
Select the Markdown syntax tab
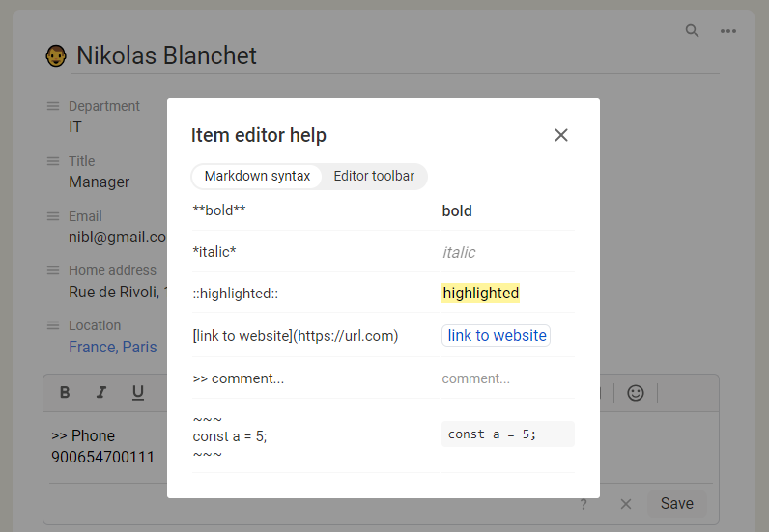257,176
